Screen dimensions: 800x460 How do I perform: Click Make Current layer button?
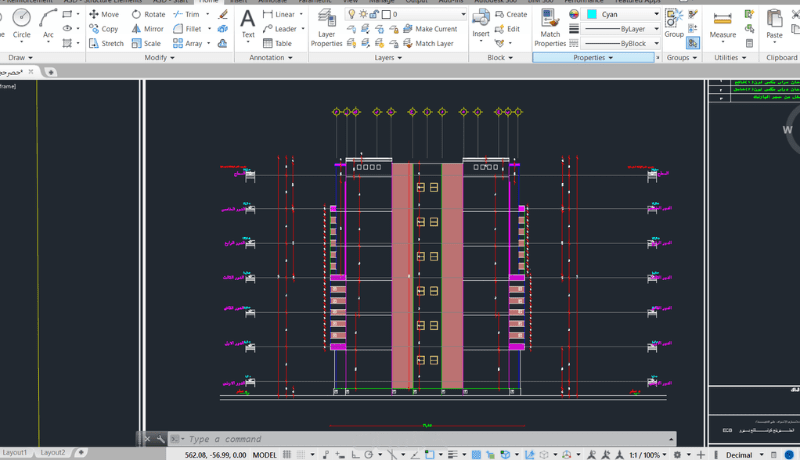click(430, 29)
